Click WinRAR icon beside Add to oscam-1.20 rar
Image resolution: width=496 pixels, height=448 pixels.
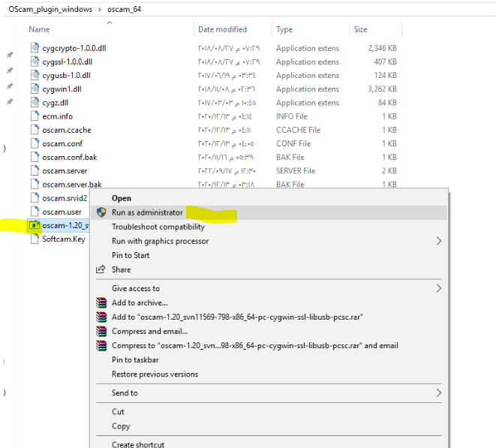tap(101, 317)
